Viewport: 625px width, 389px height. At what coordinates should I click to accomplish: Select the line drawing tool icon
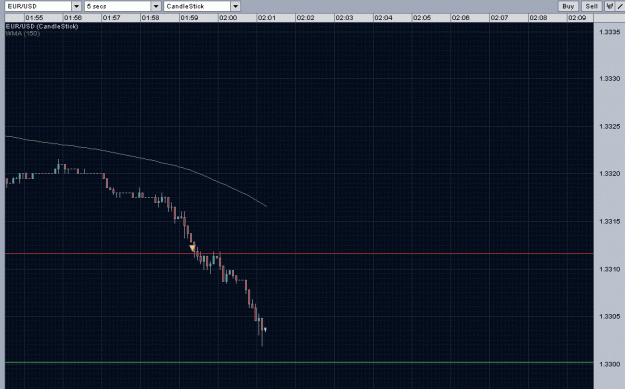[620, 6]
